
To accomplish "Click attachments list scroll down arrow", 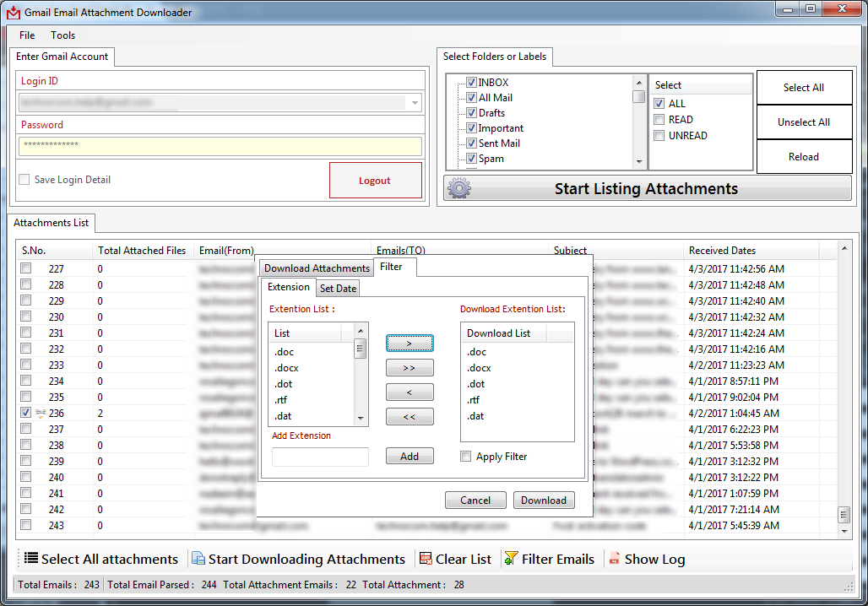I will (x=844, y=531).
